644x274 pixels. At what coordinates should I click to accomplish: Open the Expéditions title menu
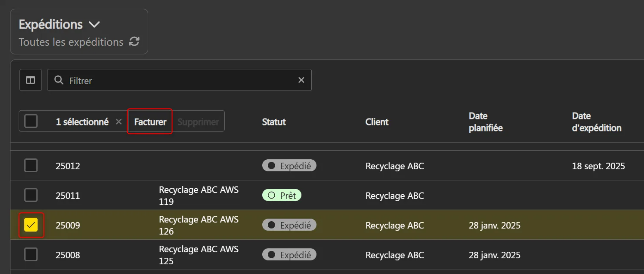click(x=51, y=25)
